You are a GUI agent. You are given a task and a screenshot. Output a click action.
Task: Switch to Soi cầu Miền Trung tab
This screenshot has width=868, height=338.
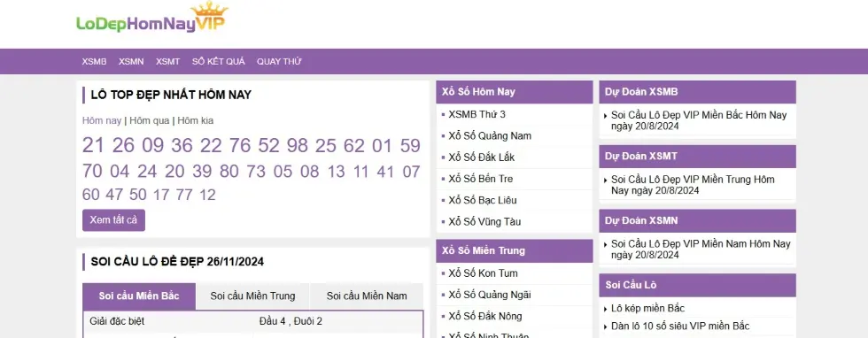(252, 296)
